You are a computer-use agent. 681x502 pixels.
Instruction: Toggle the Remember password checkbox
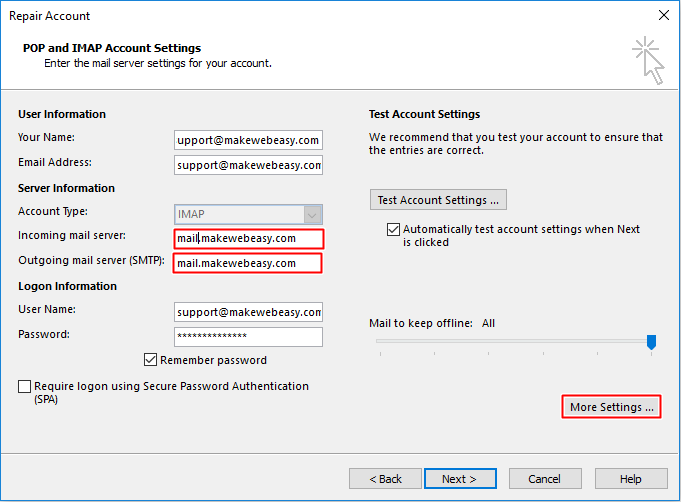[x=151, y=360]
